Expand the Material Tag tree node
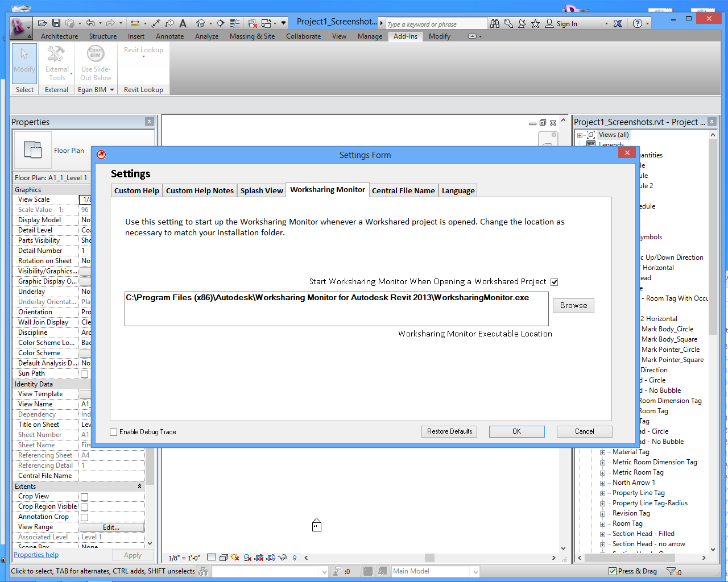This screenshot has height=582, width=728. pyautogui.click(x=602, y=452)
